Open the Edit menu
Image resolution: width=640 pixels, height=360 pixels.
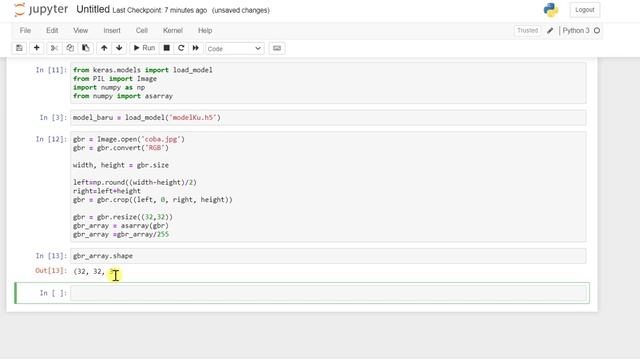pos(52,31)
